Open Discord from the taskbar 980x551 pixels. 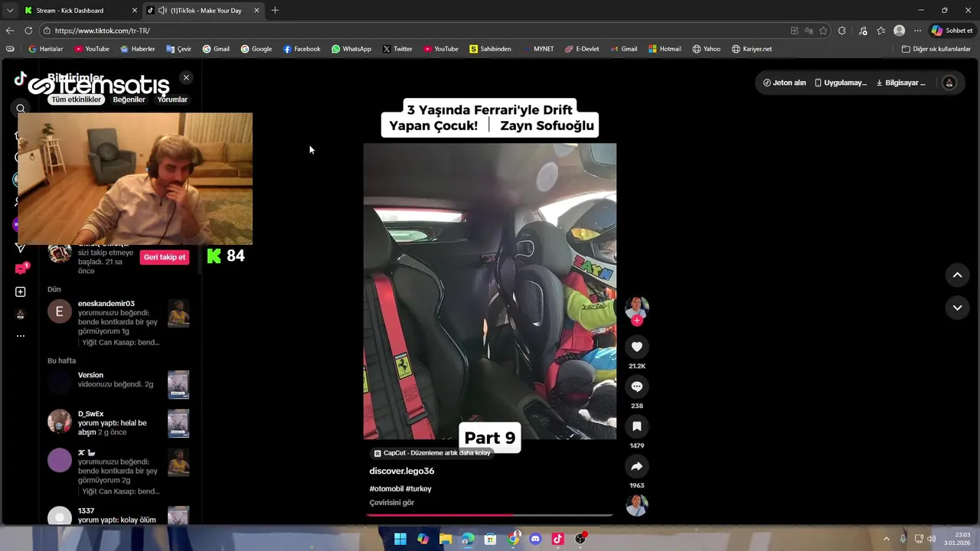tap(535, 539)
